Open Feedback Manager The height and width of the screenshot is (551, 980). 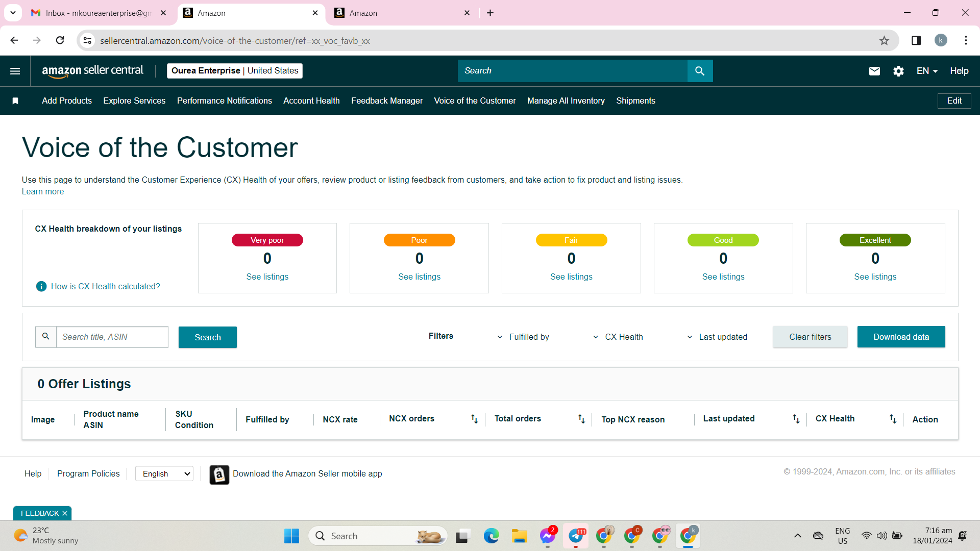387,101
